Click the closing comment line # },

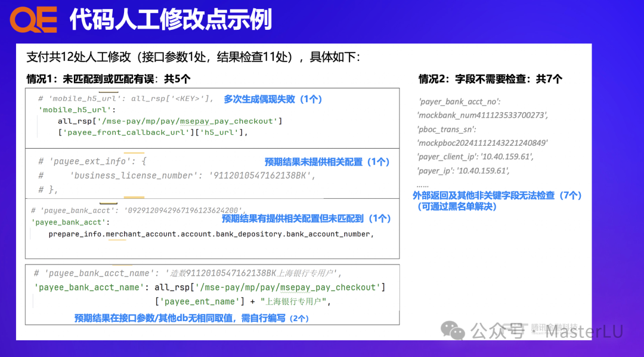click(x=48, y=190)
